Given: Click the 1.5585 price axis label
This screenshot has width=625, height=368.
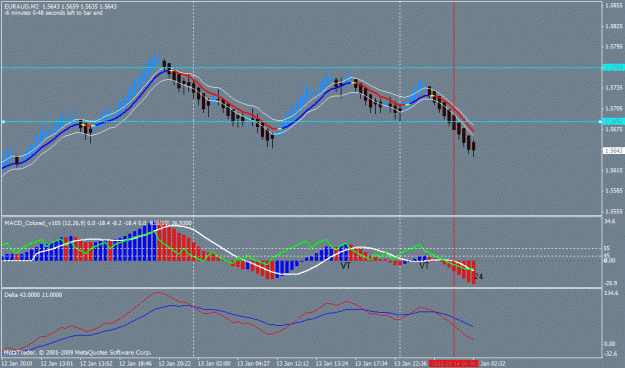Looking at the screenshot, I should click(x=614, y=191).
